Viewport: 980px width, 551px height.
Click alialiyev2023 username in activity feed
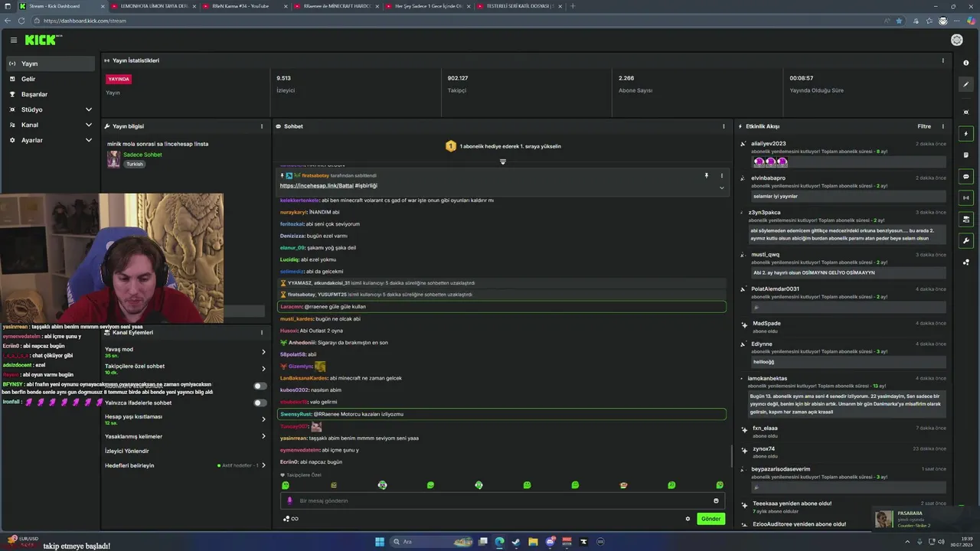tap(768, 144)
